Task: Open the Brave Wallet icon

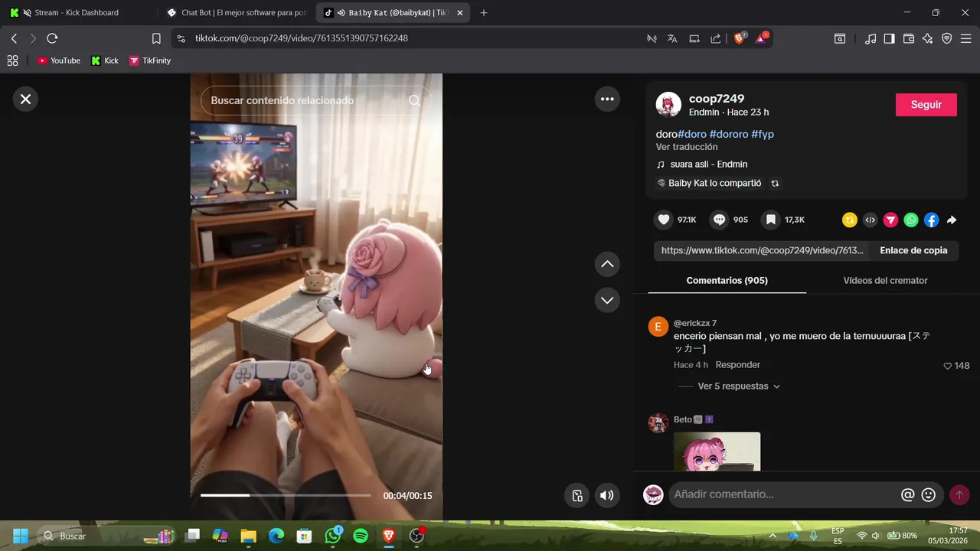Action: 909,38
